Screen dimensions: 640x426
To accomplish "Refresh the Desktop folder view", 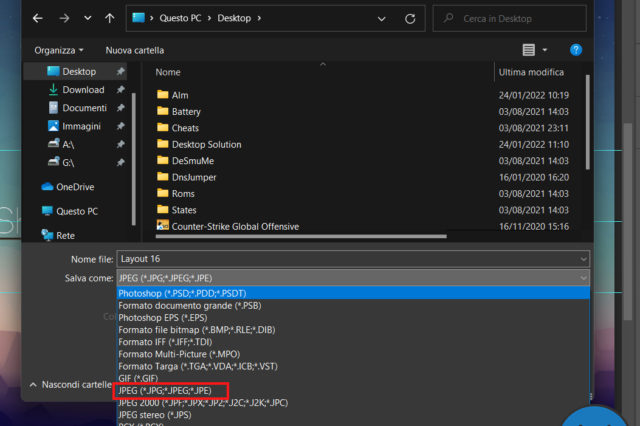I will point(410,18).
